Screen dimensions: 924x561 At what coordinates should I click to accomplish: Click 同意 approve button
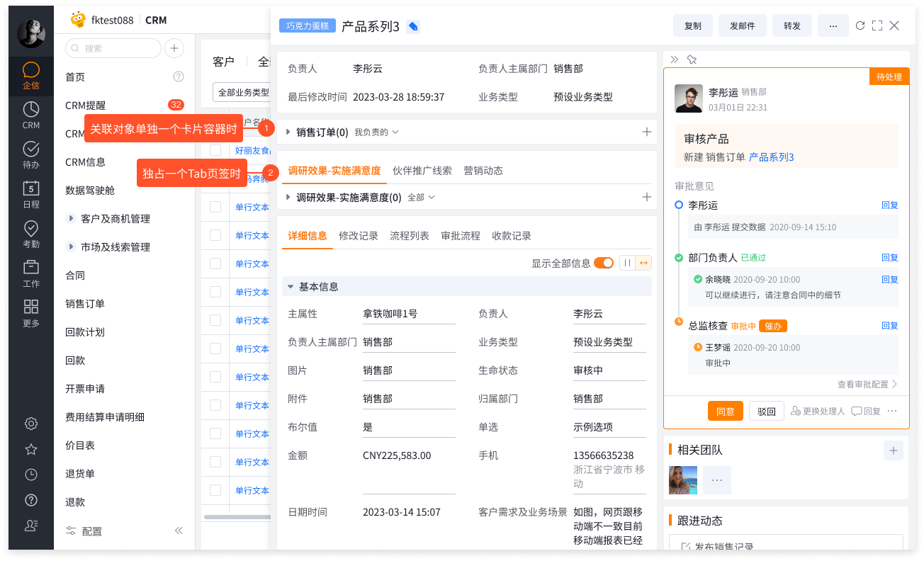click(726, 411)
